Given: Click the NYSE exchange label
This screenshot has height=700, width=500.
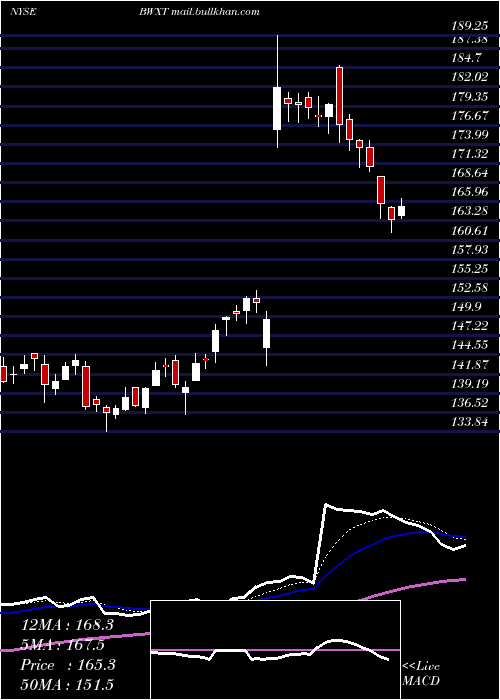Looking at the screenshot, I should tap(23, 12).
